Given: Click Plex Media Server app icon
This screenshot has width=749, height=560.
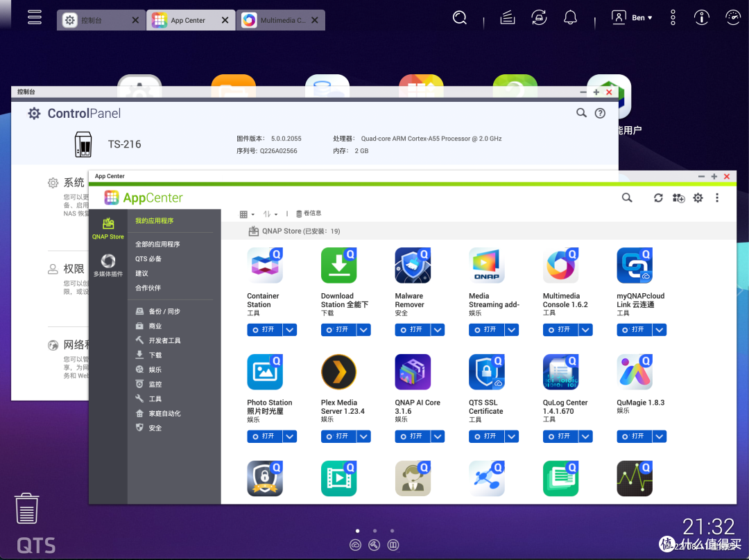Looking at the screenshot, I should (x=338, y=372).
